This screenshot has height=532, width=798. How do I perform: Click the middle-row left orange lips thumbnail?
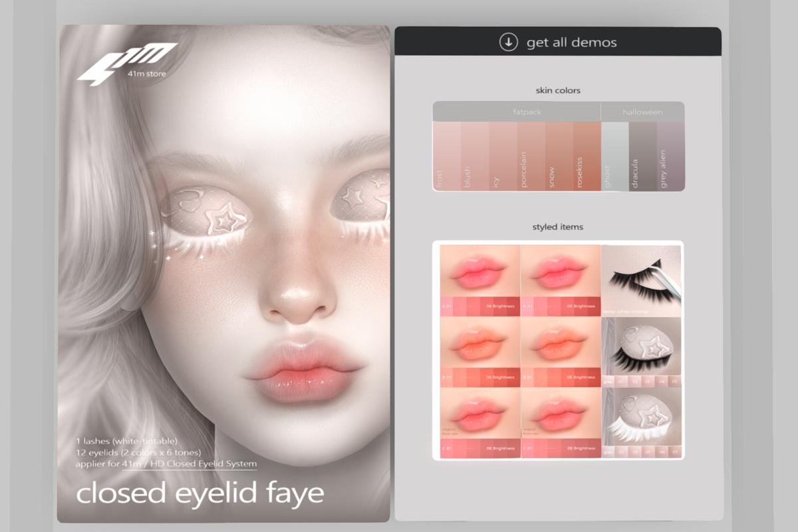coord(479,352)
